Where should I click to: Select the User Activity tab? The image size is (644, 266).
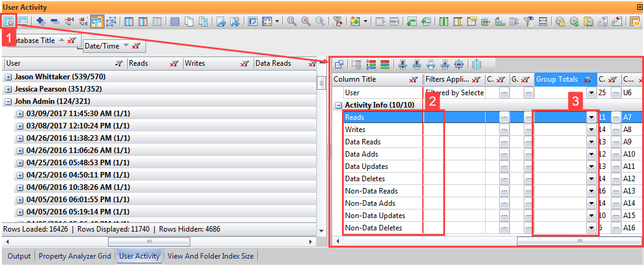tap(139, 256)
